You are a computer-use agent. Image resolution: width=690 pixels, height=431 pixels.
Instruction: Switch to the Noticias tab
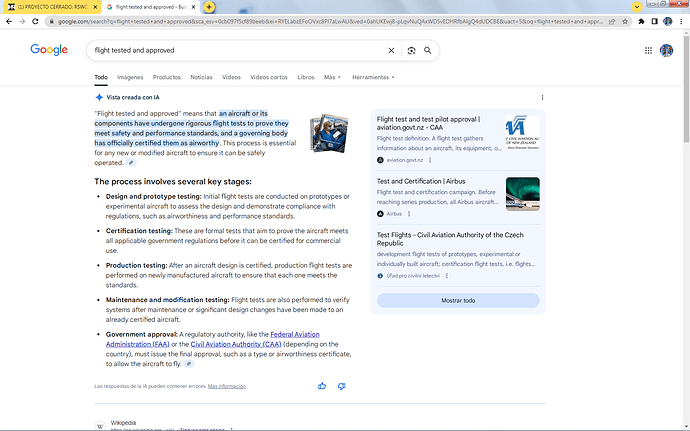(201, 77)
